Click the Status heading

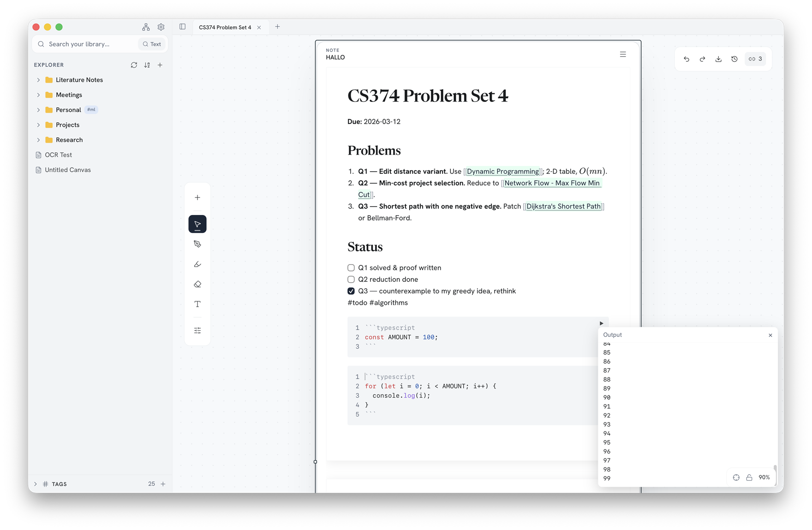point(365,247)
